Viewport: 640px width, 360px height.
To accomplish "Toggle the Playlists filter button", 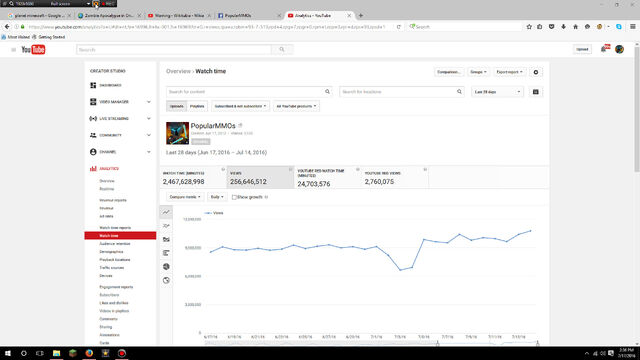I will coord(197,106).
